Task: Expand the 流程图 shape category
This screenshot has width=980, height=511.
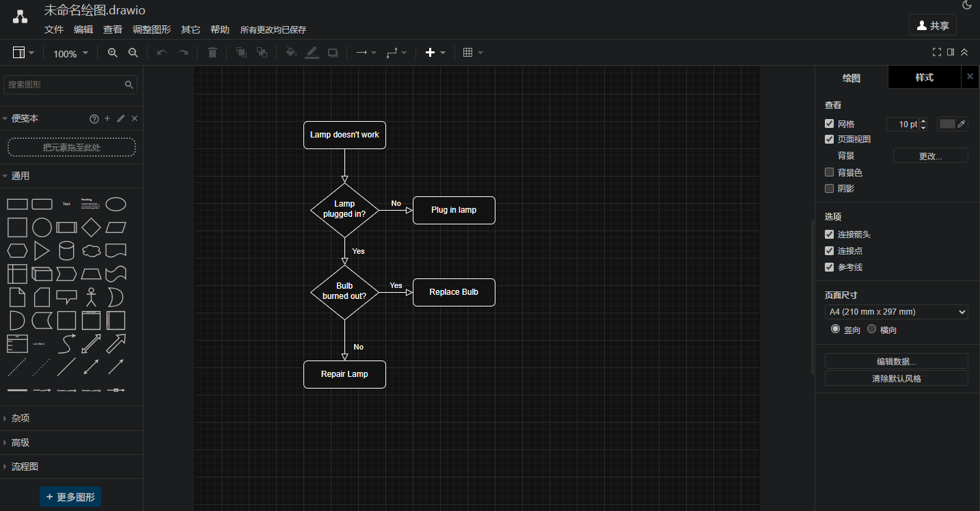Action: (x=25, y=467)
